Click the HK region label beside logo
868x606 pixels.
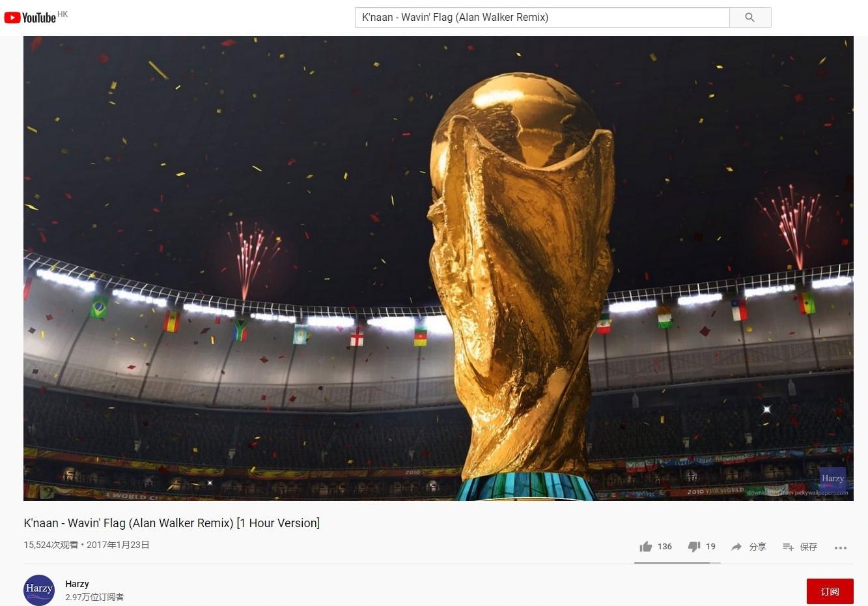tap(63, 14)
